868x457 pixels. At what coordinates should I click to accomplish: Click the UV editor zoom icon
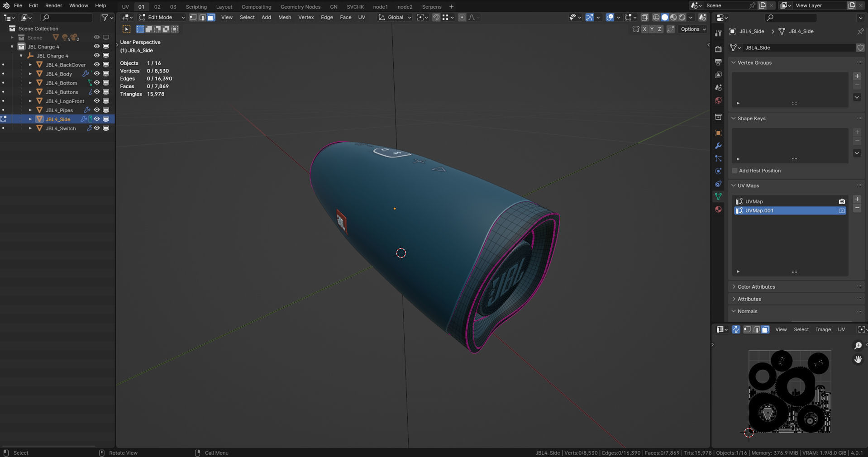(858, 346)
